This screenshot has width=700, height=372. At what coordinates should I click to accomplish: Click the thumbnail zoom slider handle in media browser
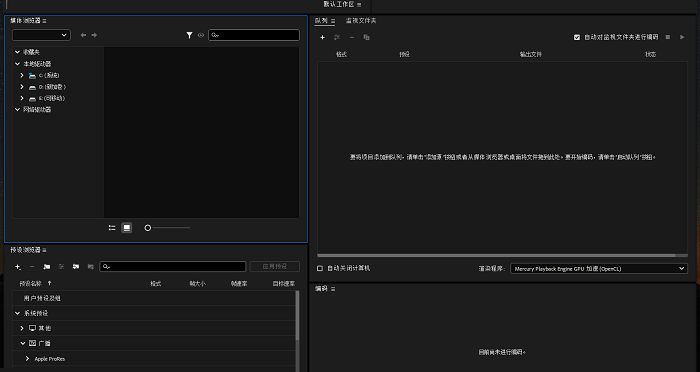(x=148, y=228)
